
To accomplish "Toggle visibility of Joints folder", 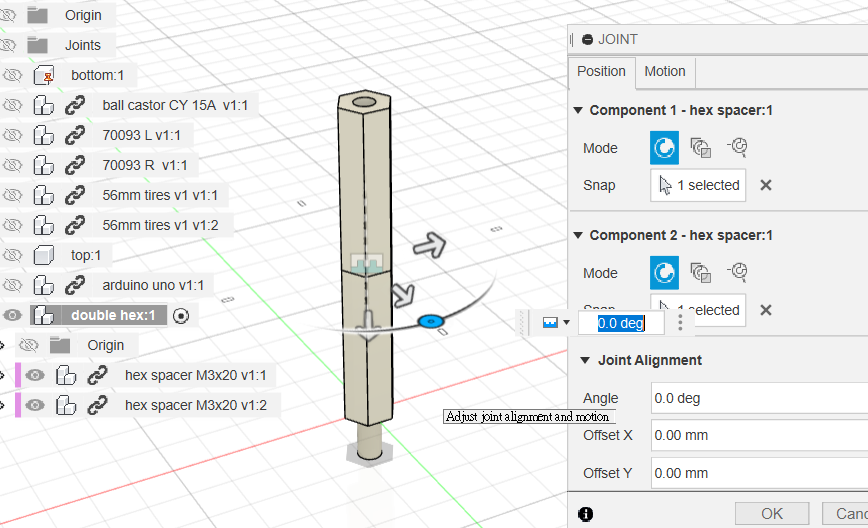I will coord(8,45).
